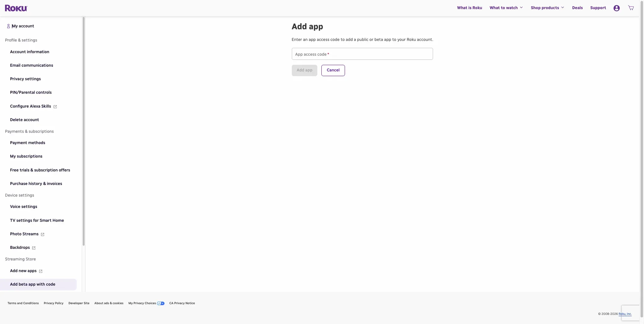This screenshot has height=324, width=644.
Task: Open Payment methods
Action: 28,143
